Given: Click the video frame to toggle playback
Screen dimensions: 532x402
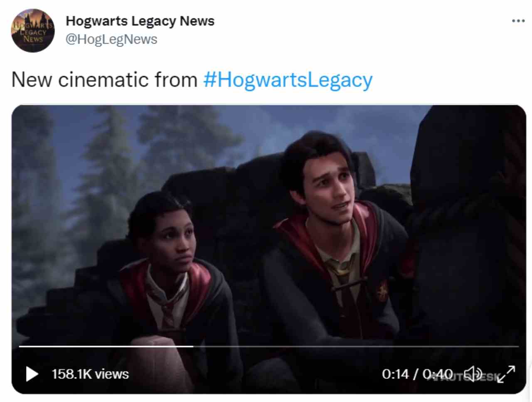Looking at the screenshot, I should [269, 224].
